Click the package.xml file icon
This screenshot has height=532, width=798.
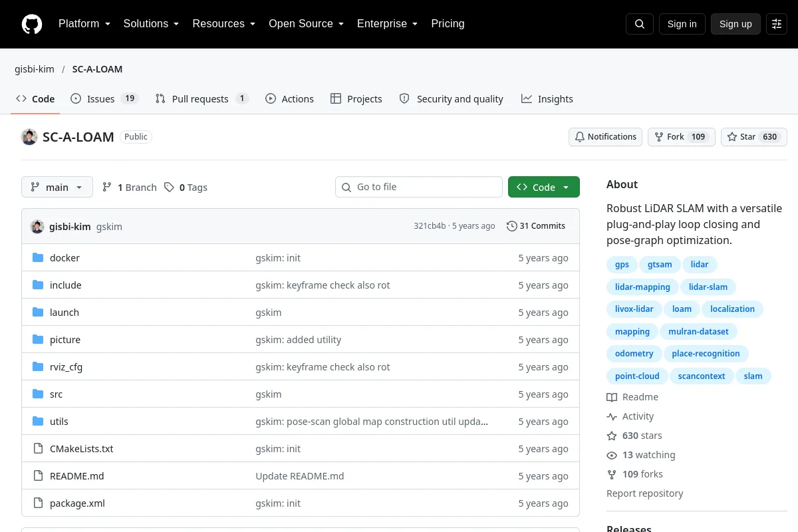[38, 503]
